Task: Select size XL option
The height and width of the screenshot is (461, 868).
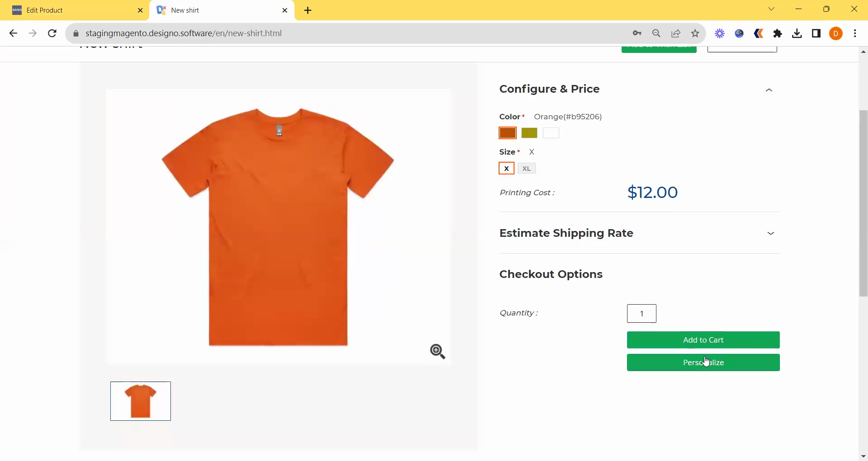Action: point(526,169)
